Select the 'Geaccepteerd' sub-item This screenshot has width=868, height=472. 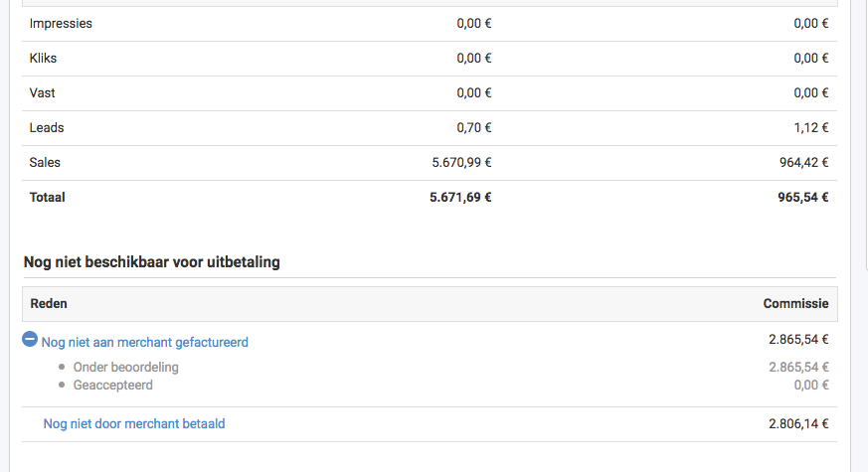point(113,386)
